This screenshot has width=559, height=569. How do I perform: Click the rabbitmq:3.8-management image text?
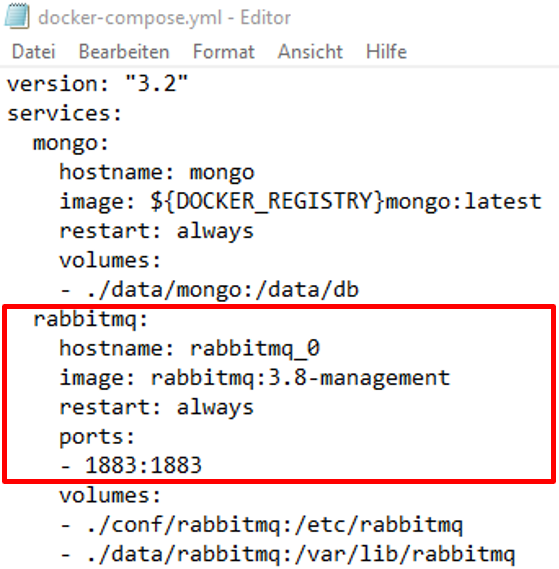301,378
